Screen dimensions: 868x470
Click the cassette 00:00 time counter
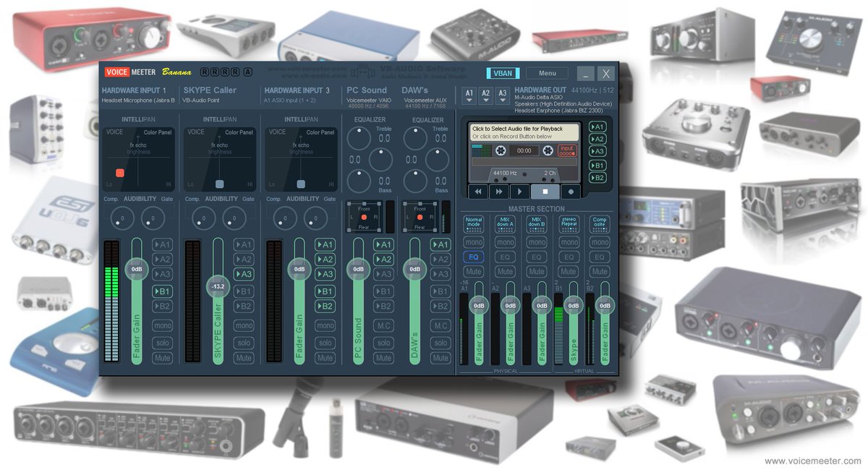[x=524, y=150]
